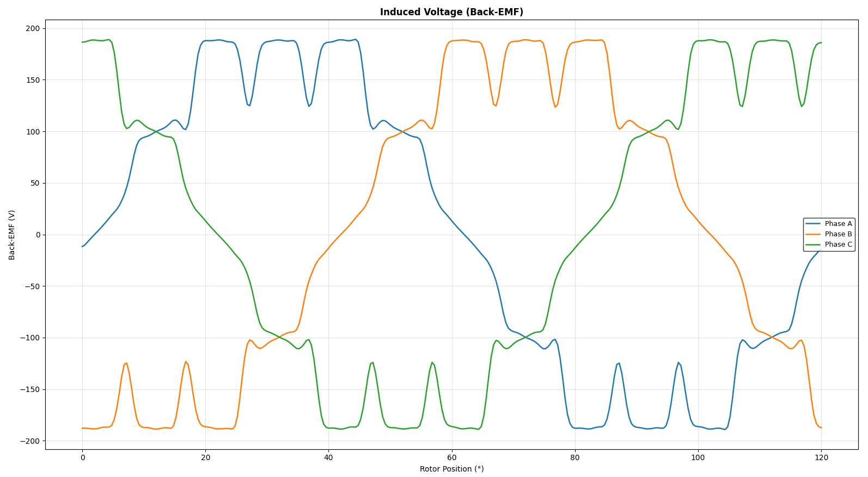The width and height of the screenshot is (868, 477).
Task: Click the y-axis tick label −200
Action: pos(30,441)
